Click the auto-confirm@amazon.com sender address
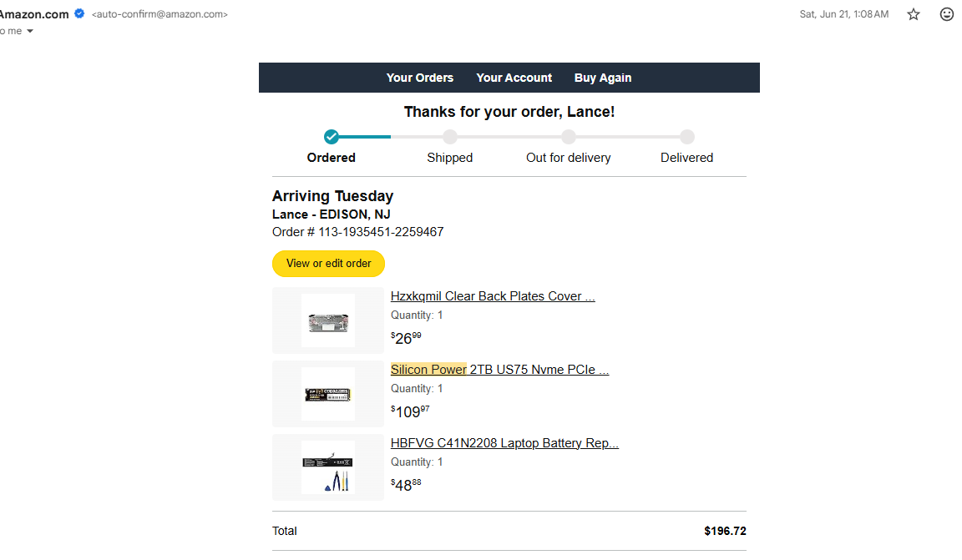The image size is (962, 560). point(159,14)
